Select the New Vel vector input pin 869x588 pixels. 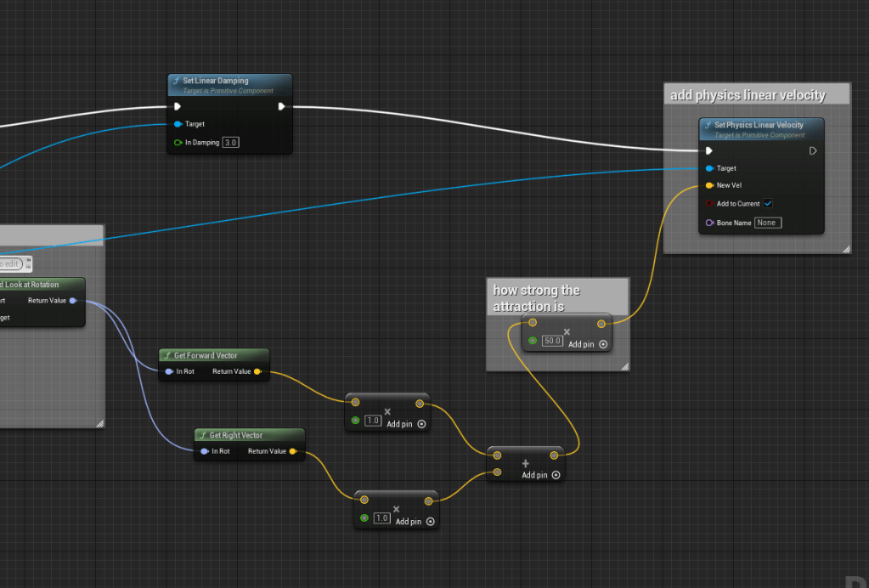709,185
